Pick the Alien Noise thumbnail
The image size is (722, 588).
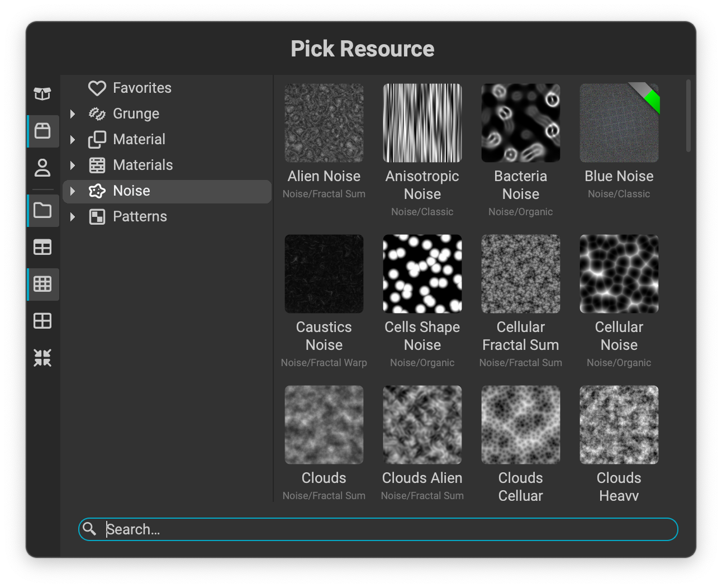pos(324,123)
